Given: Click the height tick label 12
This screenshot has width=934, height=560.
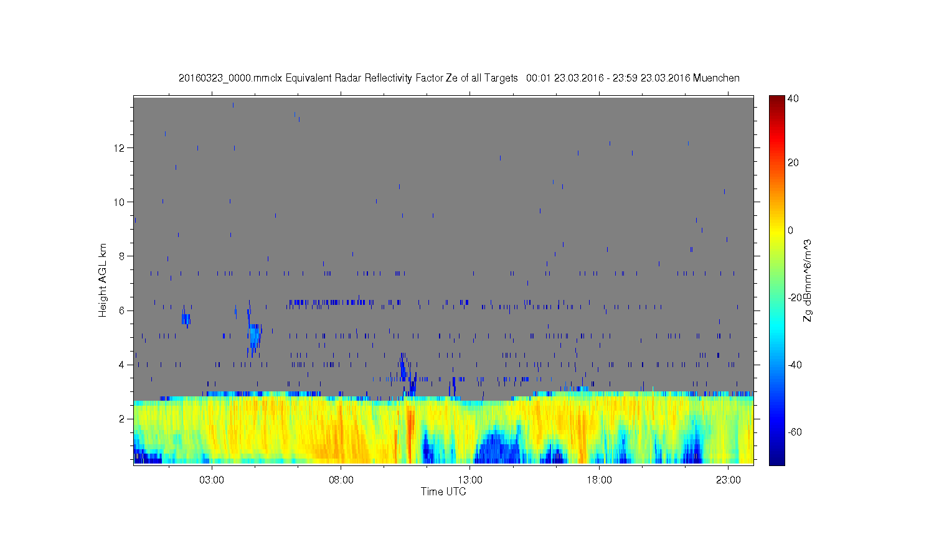Looking at the screenshot, I should [119, 148].
